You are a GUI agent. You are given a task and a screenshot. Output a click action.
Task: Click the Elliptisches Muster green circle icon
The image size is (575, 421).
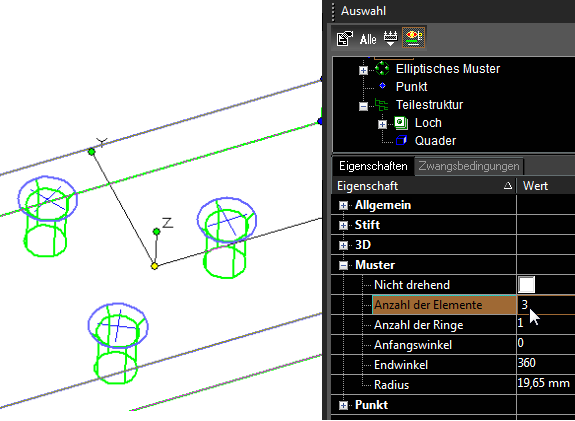[x=382, y=69]
